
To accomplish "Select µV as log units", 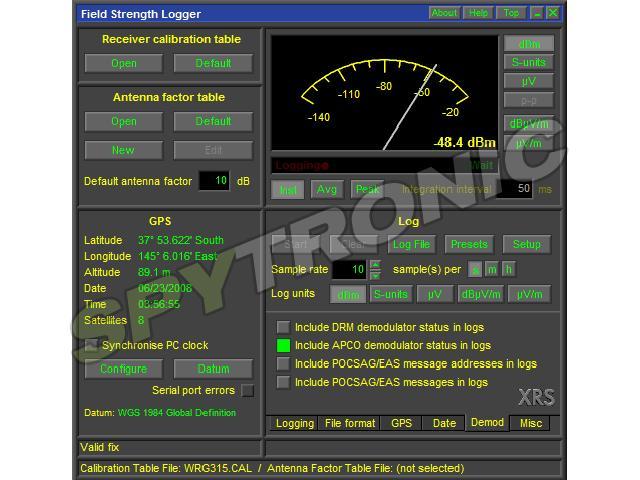I will (435, 294).
